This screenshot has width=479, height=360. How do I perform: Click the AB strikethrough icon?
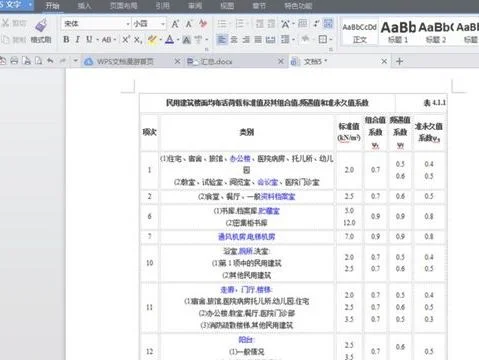[x=106, y=40]
